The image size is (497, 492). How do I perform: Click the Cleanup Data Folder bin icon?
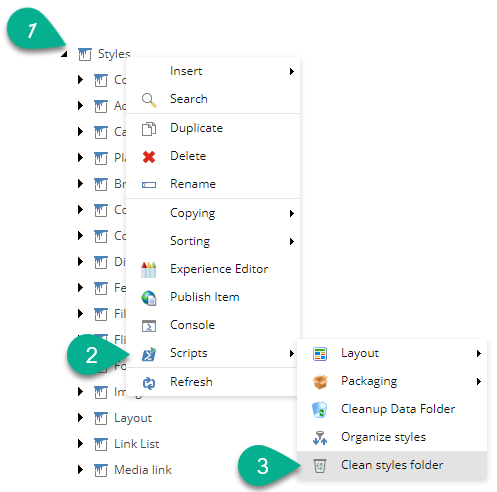coord(320,410)
